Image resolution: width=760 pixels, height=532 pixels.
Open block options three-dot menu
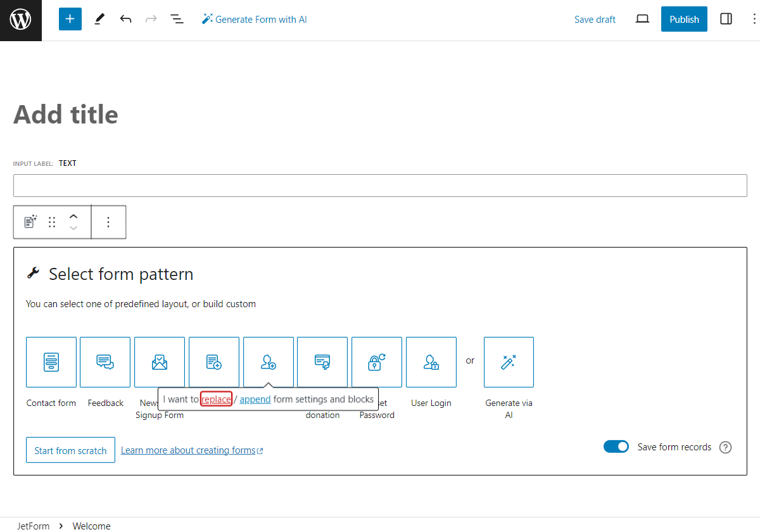[108, 222]
